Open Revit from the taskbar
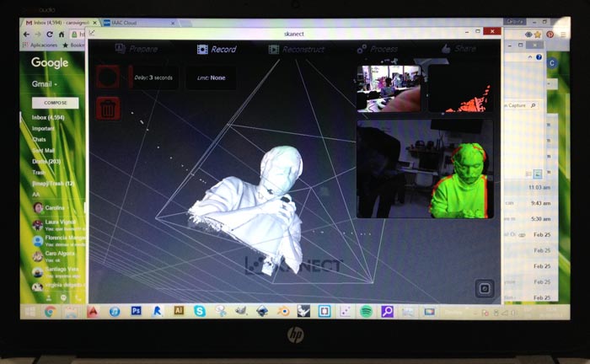The image size is (590, 364). coord(158,311)
